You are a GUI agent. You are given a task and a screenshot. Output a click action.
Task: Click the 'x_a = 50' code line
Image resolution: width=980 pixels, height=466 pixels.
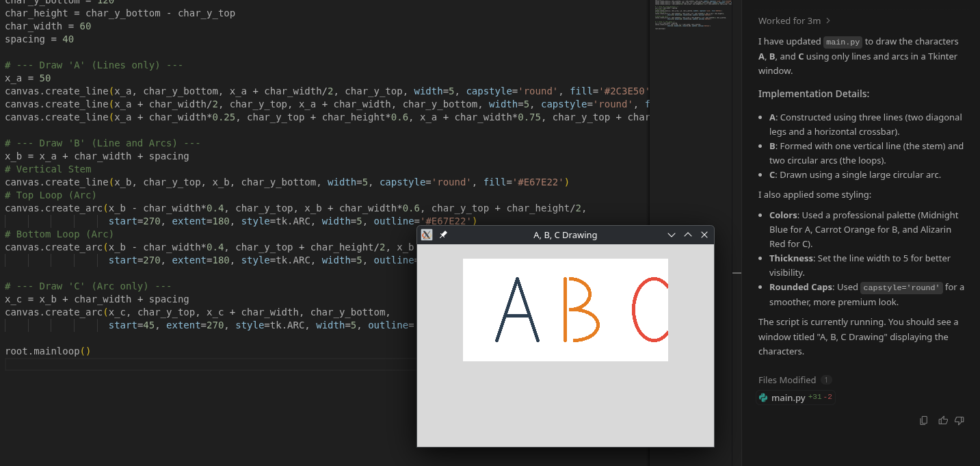27,78
